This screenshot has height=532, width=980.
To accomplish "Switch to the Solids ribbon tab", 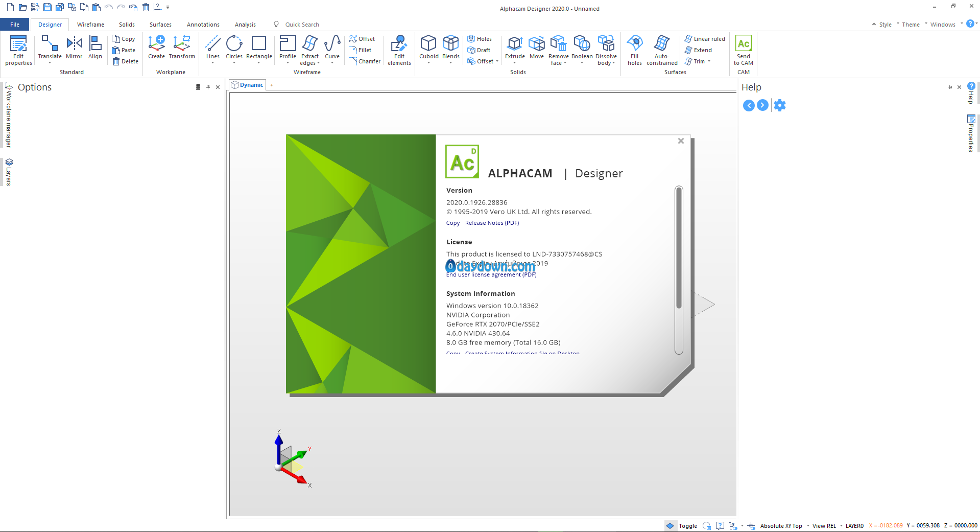I will pos(127,25).
